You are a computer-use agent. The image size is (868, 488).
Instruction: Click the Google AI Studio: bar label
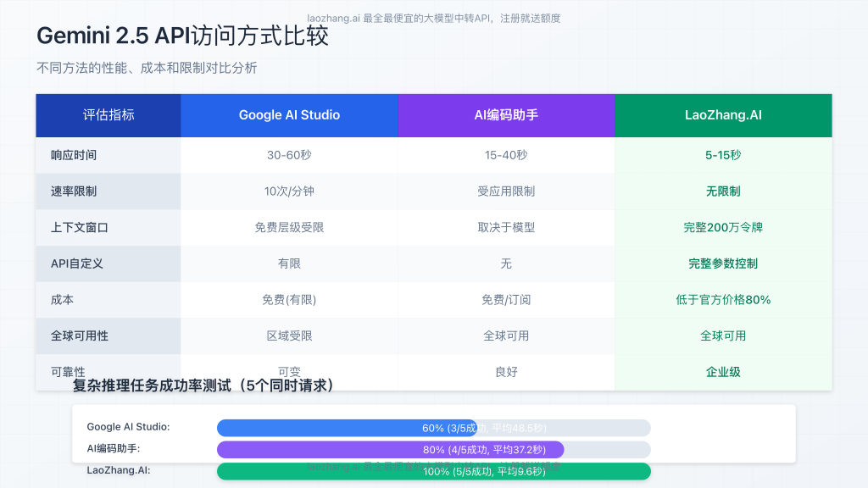pos(129,427)
